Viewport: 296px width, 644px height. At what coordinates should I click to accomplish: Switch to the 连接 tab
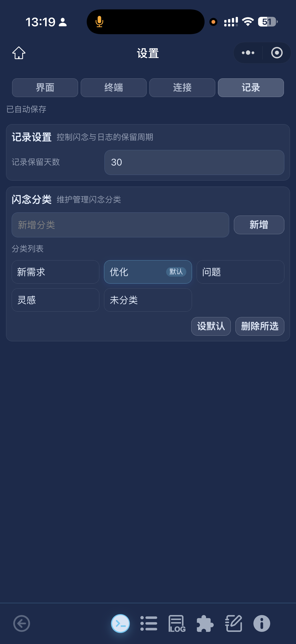tap(182, 88)
